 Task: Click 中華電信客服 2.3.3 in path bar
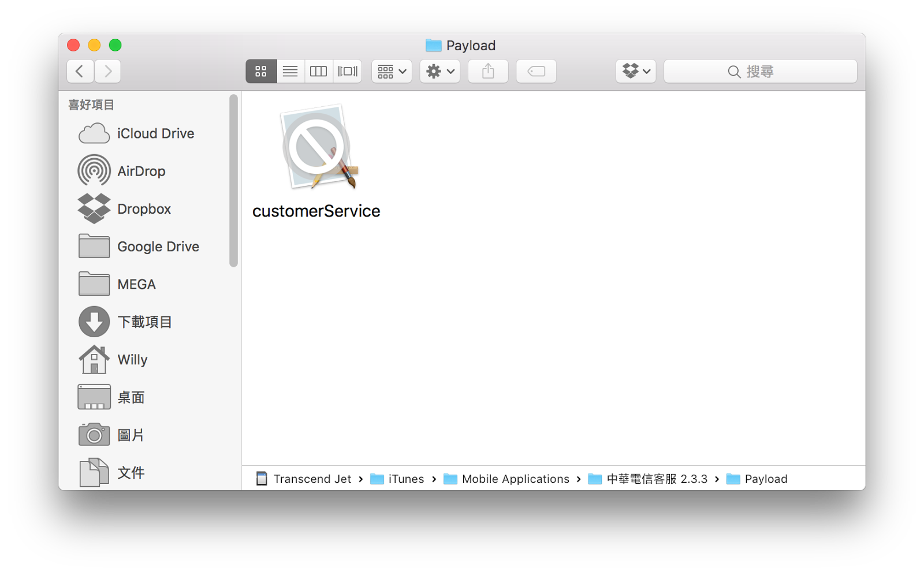click(657, 479)
